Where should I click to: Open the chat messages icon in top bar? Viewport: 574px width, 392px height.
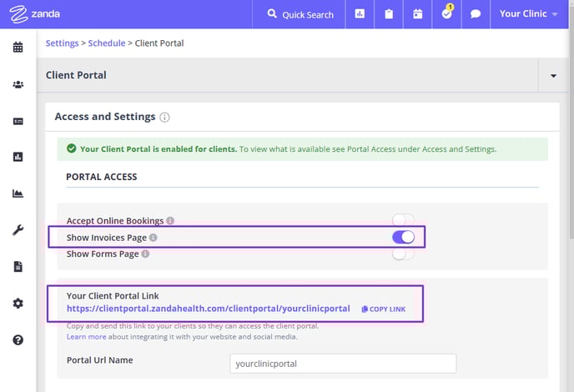click(x=476, y=14)
